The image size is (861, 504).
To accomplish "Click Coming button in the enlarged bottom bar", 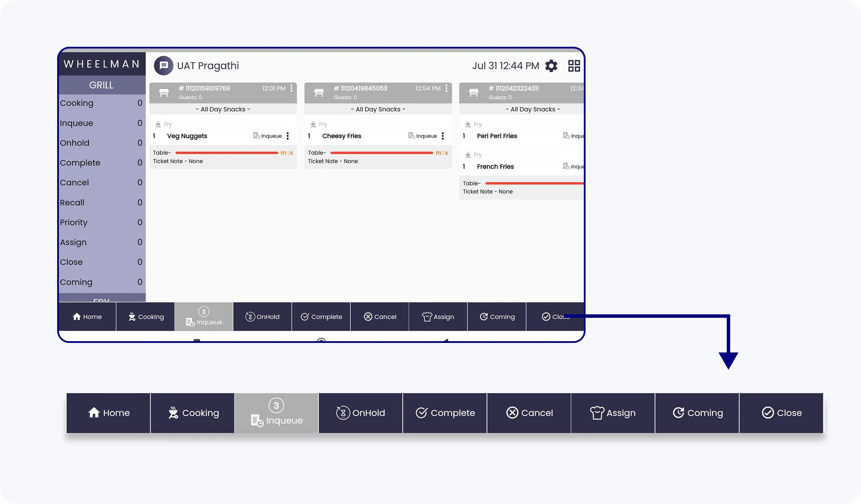I will (697, 413).
